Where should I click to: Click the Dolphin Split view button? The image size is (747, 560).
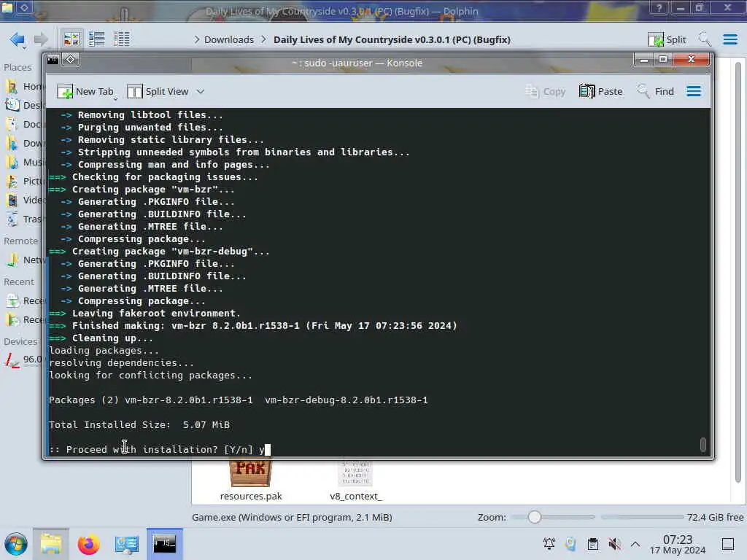coord(667,39)
